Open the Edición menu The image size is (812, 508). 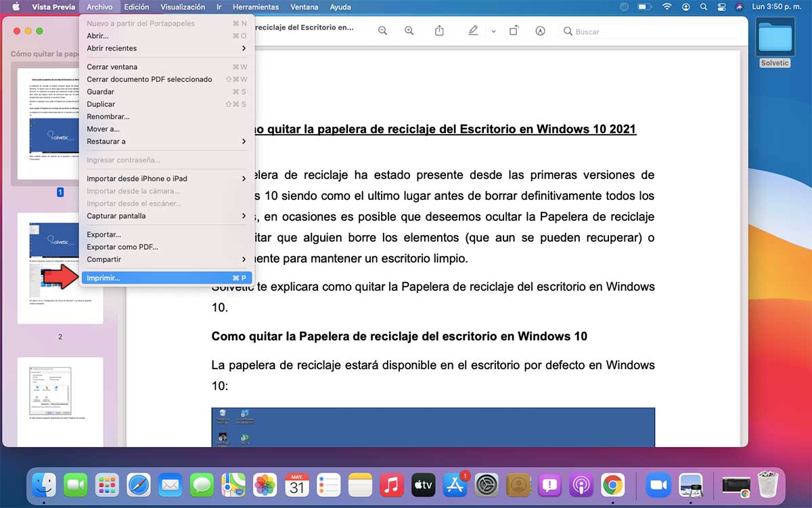click(x=137, y=7)
